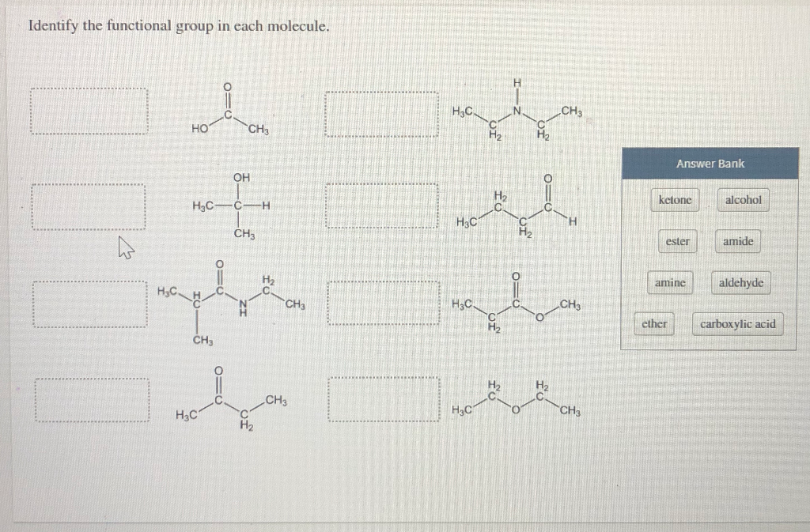The height and width of the screenshot is (532, 810).
Task: Click the answer box beside the OH alcohol molecule
Action: pyautogui.click(x=89, y=206)
